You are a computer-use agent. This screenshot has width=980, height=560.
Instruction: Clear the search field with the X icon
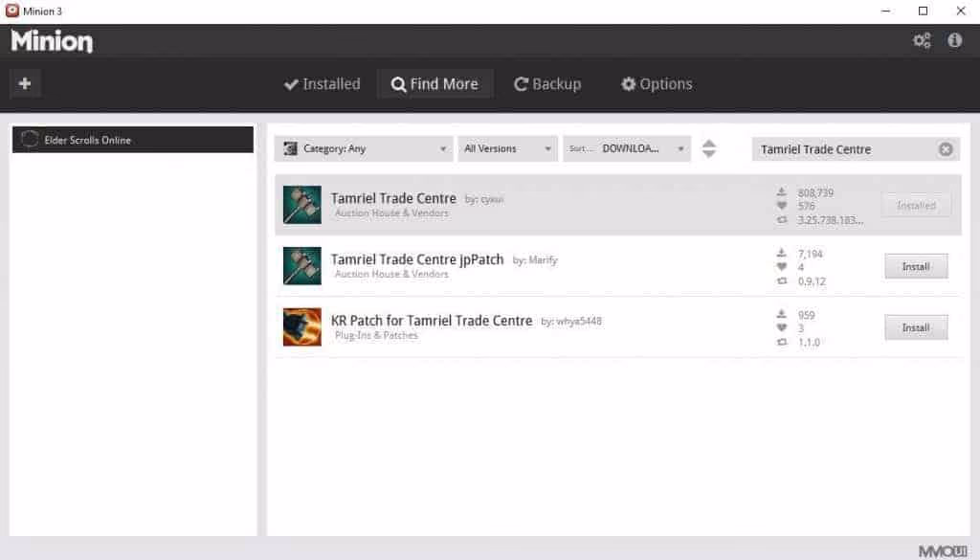(946, 149)
